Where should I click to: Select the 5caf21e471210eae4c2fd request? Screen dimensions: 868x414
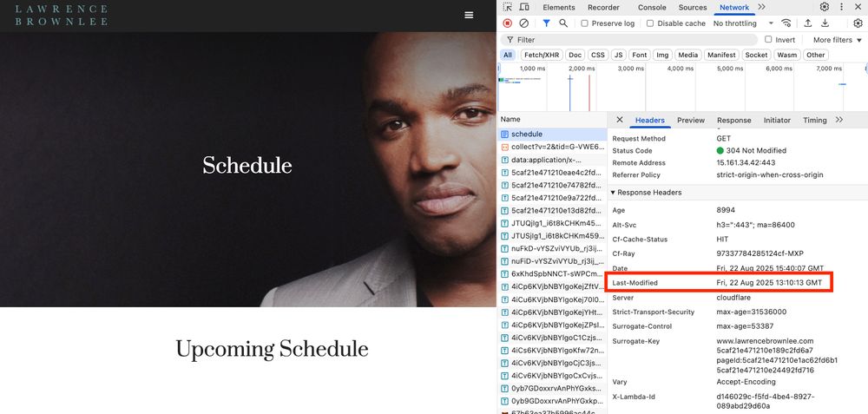[552, 172]
